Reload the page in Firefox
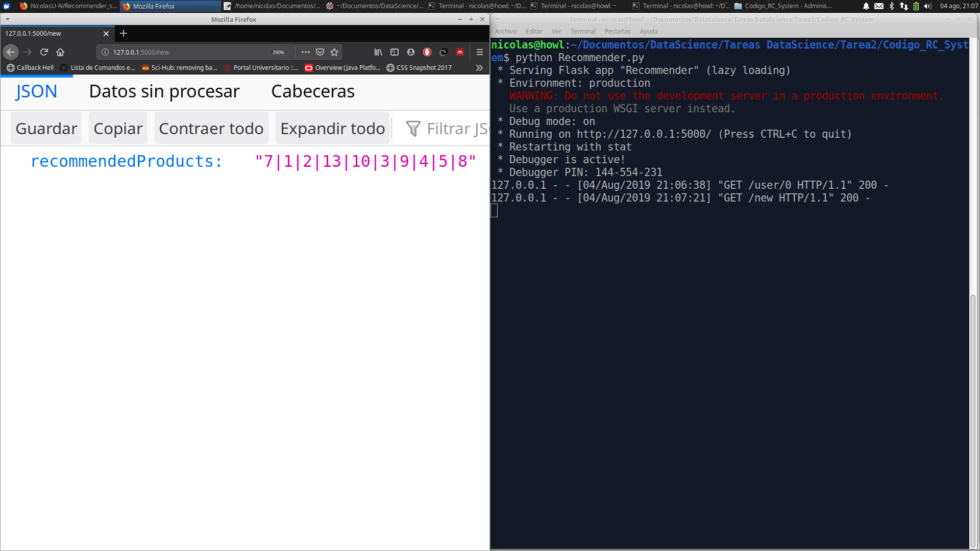 44,52
